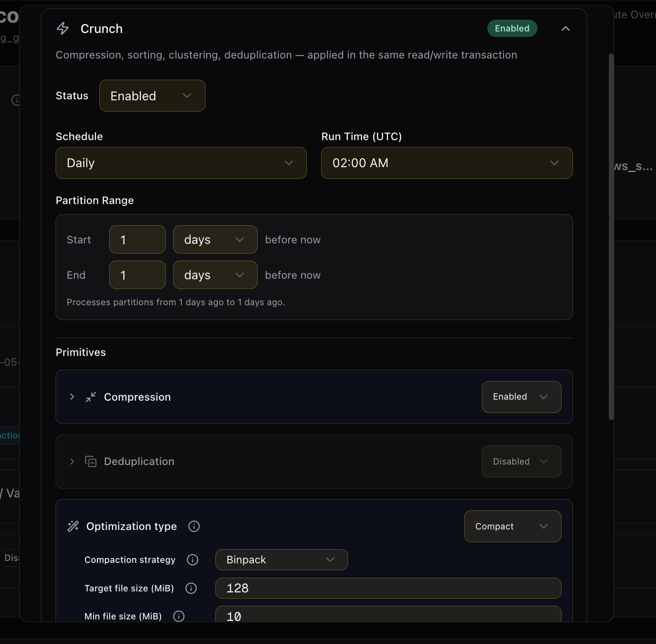656x644 pixels.
Task: Collapse the Crunch section with the chevron
Action: (566, 29)
